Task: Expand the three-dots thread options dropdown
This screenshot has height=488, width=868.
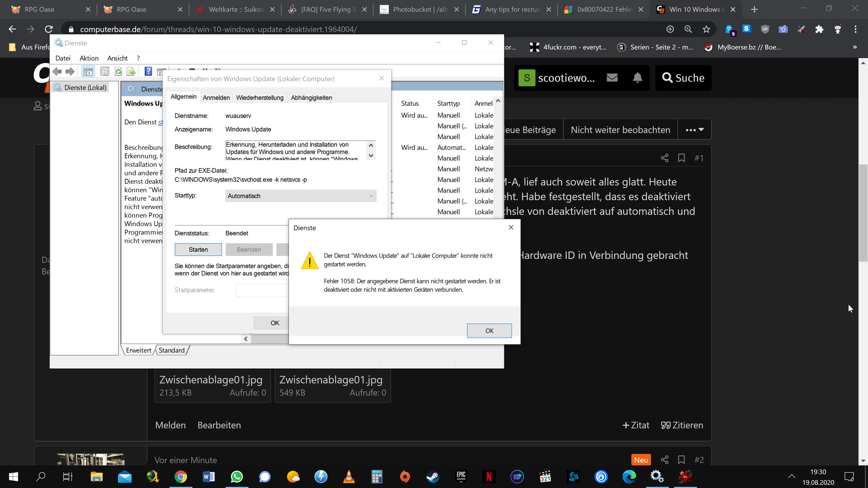Action: point(694,130)
